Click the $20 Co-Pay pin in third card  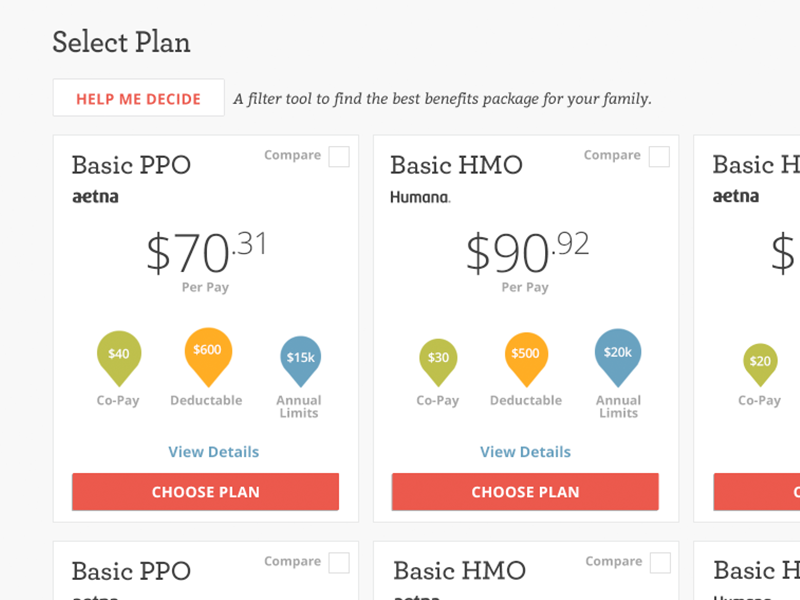coord(760,364)
